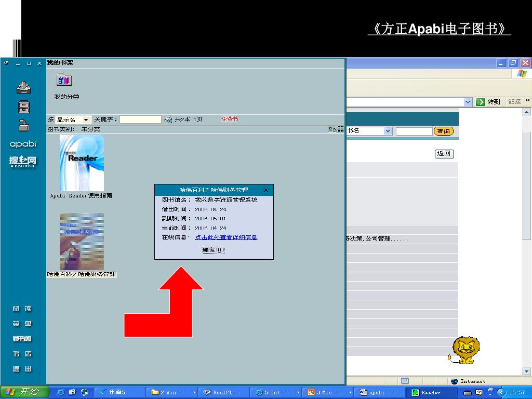Click the pin icon at Apabi window top-left
Screen dimensions: 532x399
pos(6,63)
